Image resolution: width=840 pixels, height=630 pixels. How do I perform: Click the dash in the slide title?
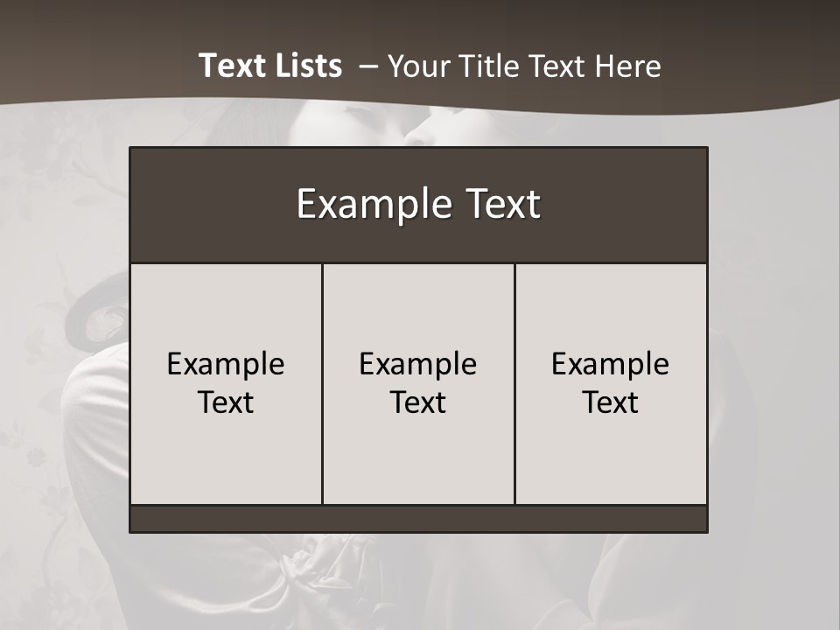(x=368, y=68)
